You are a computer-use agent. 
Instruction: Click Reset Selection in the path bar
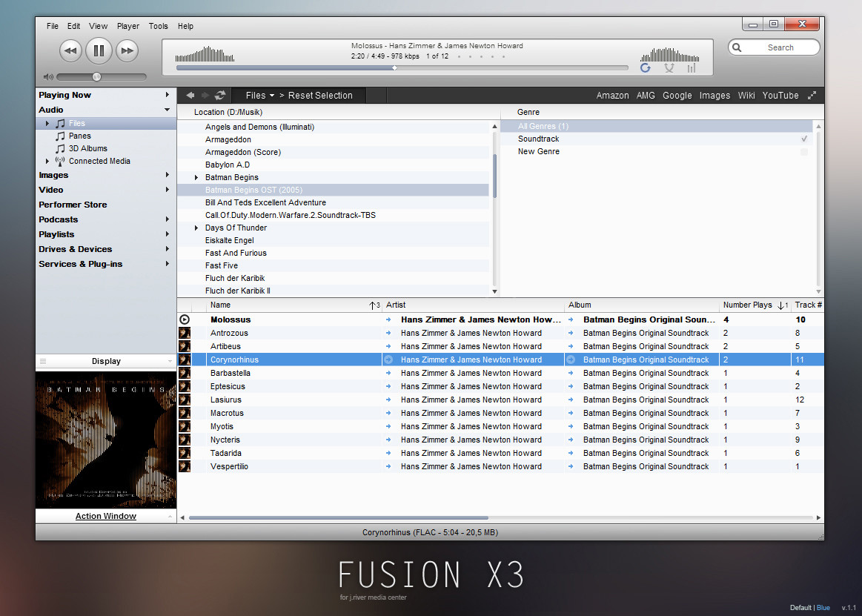pyautogui.click(x=320, y=95)
